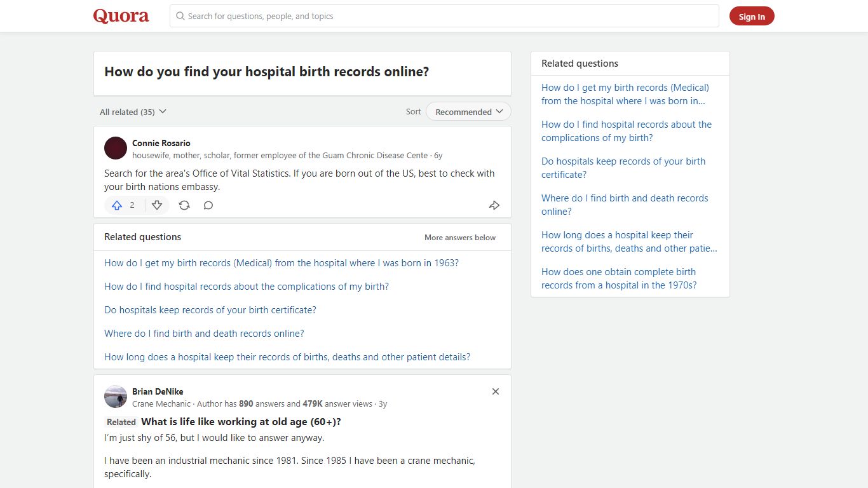
Task: Click the '3y' timestamp on Brian's answer
Action: 383,404
